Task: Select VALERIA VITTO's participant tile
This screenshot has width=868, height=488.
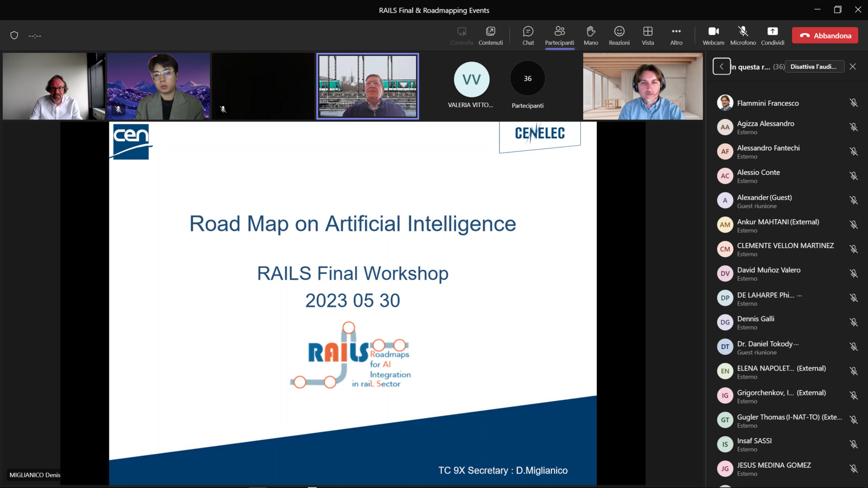Action: [x=471, y=86]
